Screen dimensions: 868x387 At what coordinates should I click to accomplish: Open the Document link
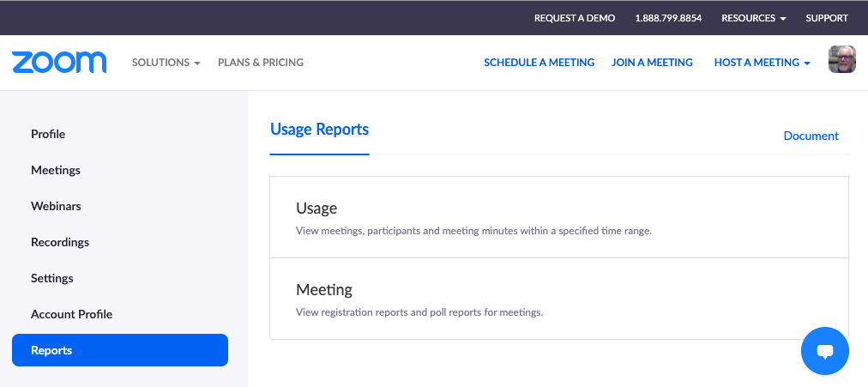pos(811,136)
